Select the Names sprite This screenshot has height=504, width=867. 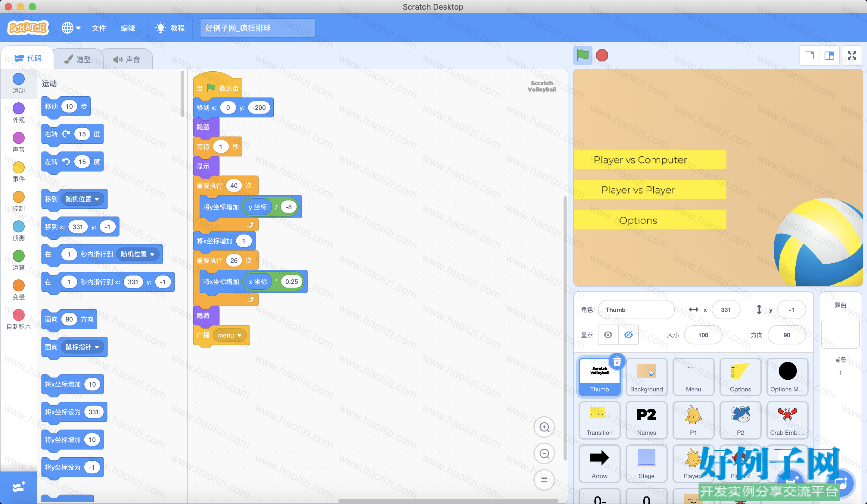tap(646, 420)
